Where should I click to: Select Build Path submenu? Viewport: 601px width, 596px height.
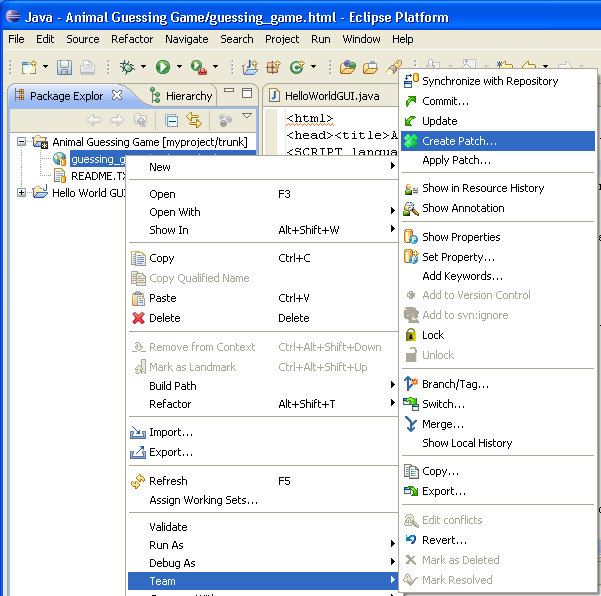pos(263,386)
